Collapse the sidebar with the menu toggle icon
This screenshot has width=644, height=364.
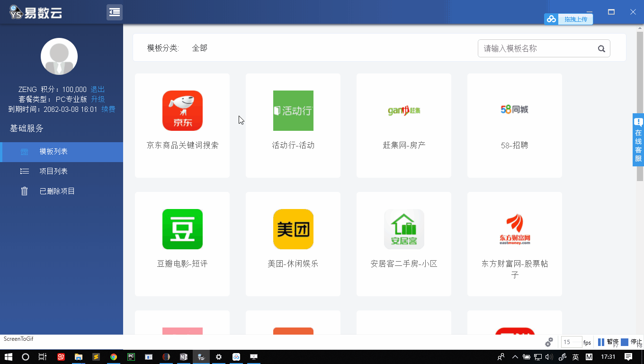tap(115, 12)
